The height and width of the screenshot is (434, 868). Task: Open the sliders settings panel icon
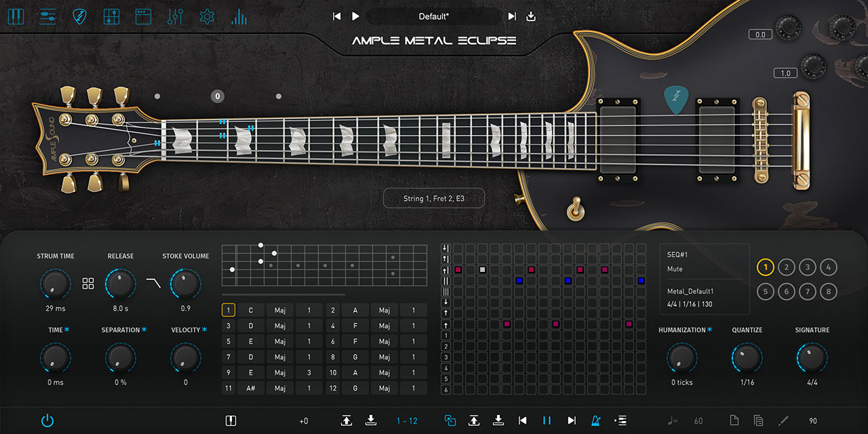[x=47, y=16]
